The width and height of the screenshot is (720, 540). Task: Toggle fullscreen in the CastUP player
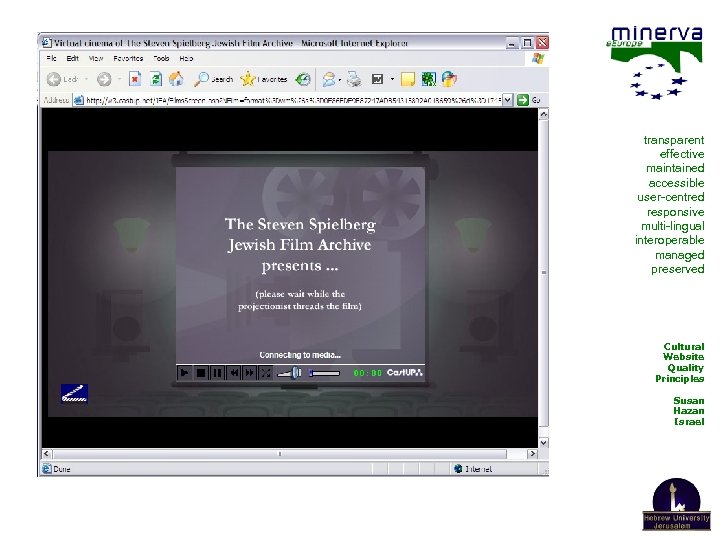click(x=265, y=372)
